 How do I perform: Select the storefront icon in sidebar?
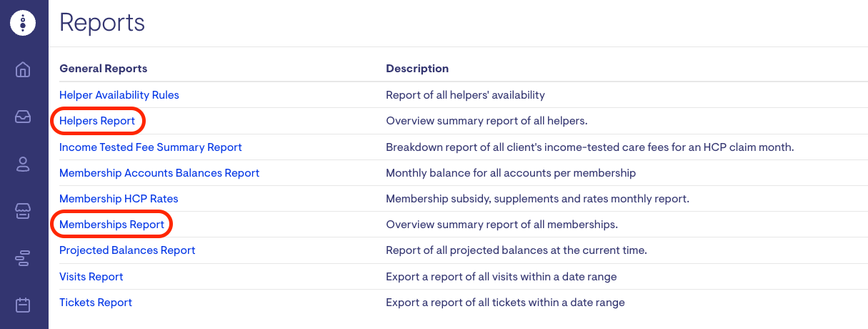(23, 211)
